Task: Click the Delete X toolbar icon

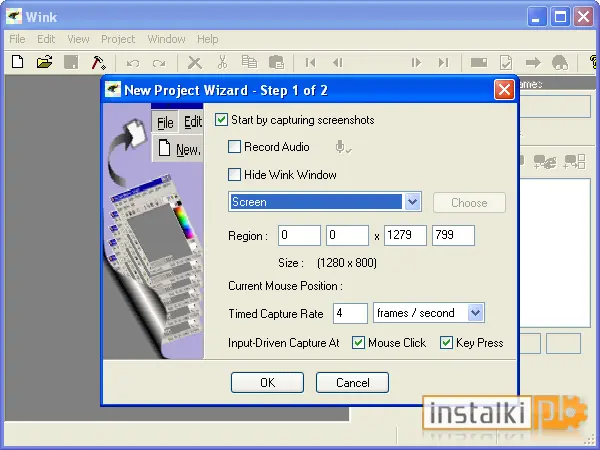Action: [195, 63]
